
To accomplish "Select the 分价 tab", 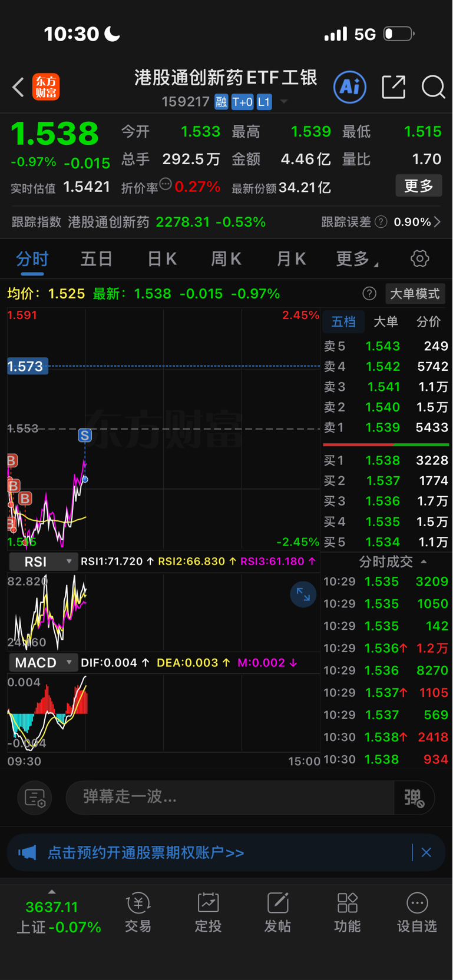I will click(x=428, y=322).
